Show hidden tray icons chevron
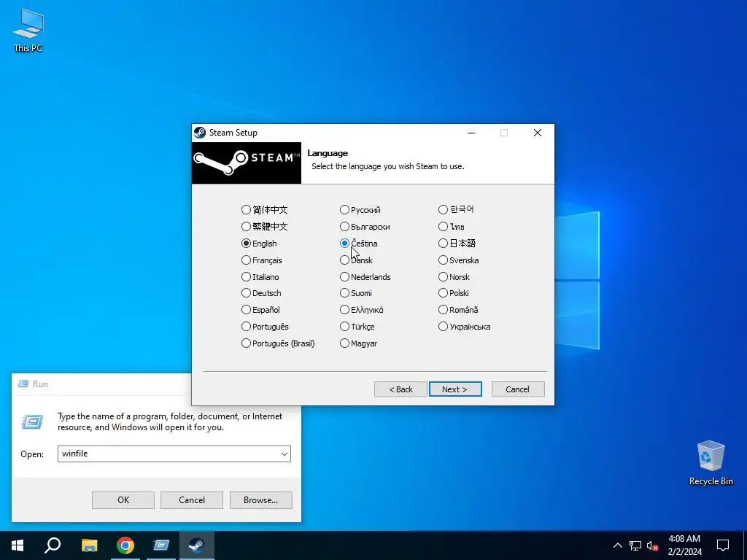This screenshot has height=560, width=747. click(617, 545)
